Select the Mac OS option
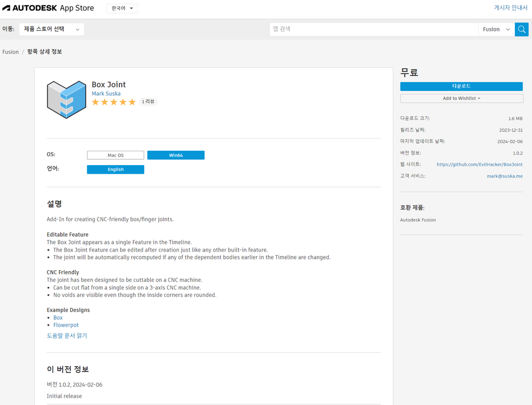532x405 pixels. pyautogui.click(x=116, y=155)
